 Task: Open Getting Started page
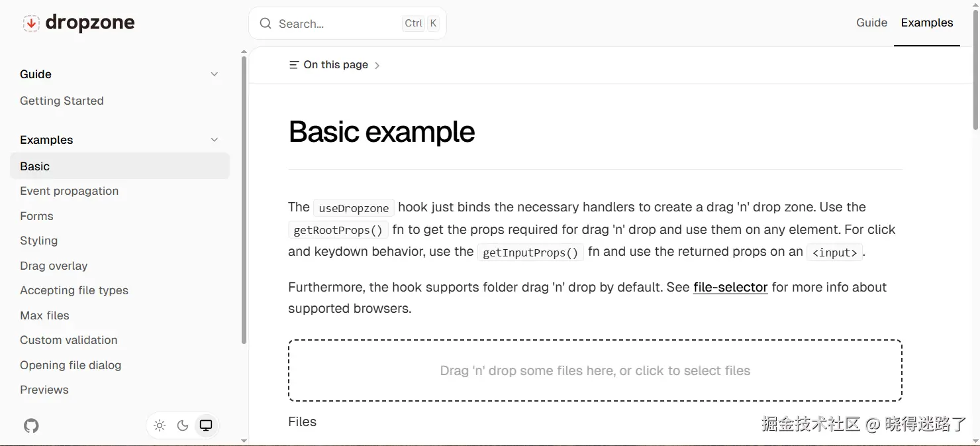[x=62, y=101]
